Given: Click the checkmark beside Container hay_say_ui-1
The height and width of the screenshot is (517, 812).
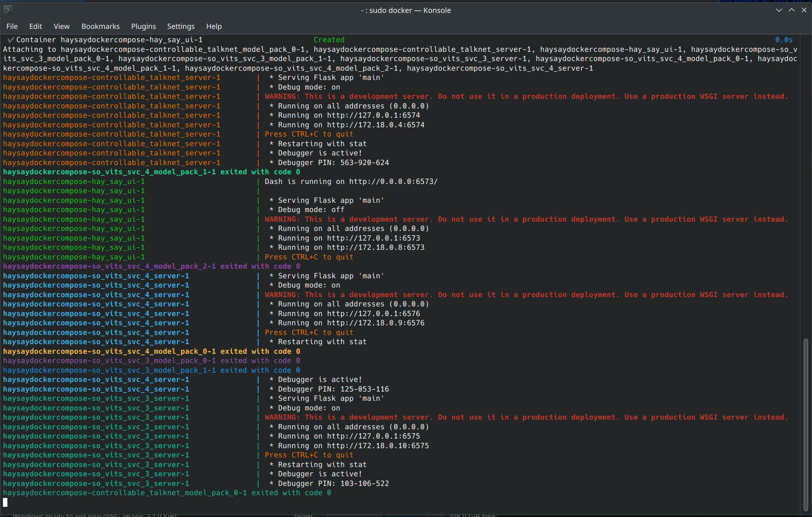Looking at the screenshot, I should (11, 40).
